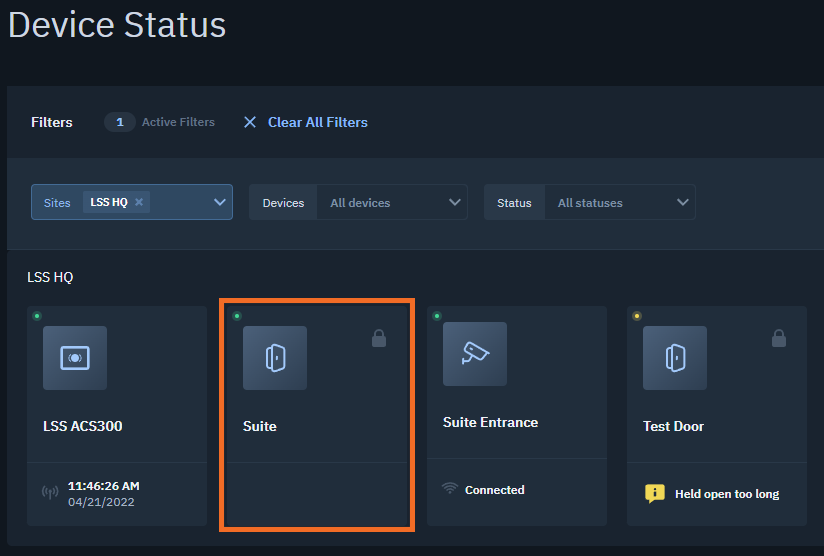Click the Suite Entrance device name
This screenshot has height=556, width=824.
[x=490, y=423]
